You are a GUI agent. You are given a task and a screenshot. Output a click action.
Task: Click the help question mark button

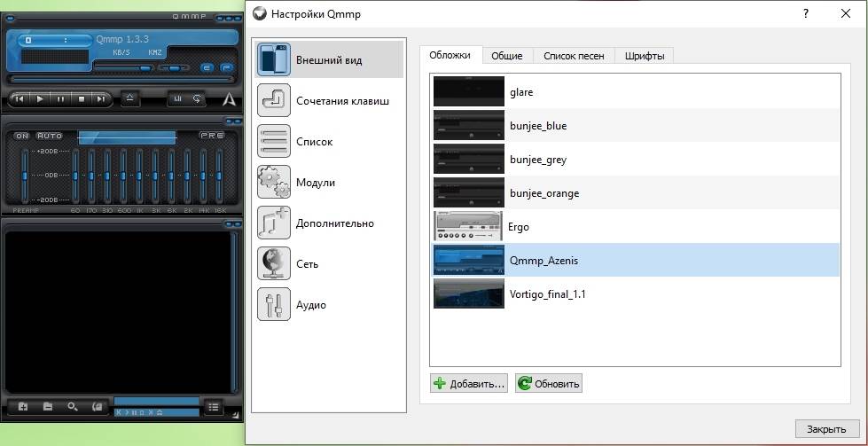806,14
